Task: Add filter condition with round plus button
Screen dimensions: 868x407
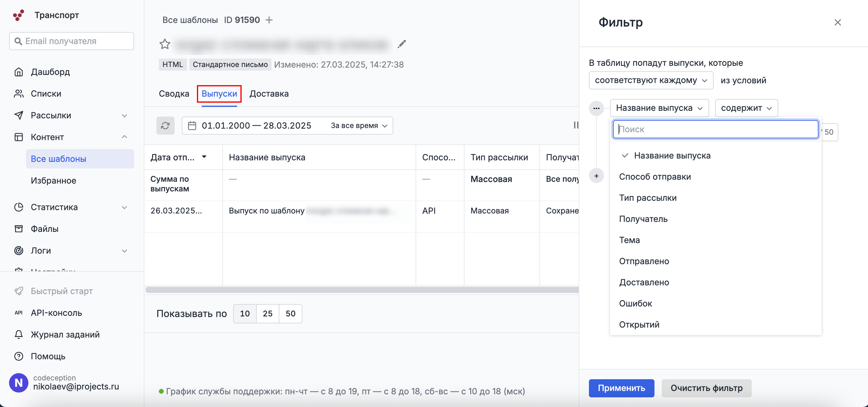Action: pyautogui.click(x=596, y=176)
